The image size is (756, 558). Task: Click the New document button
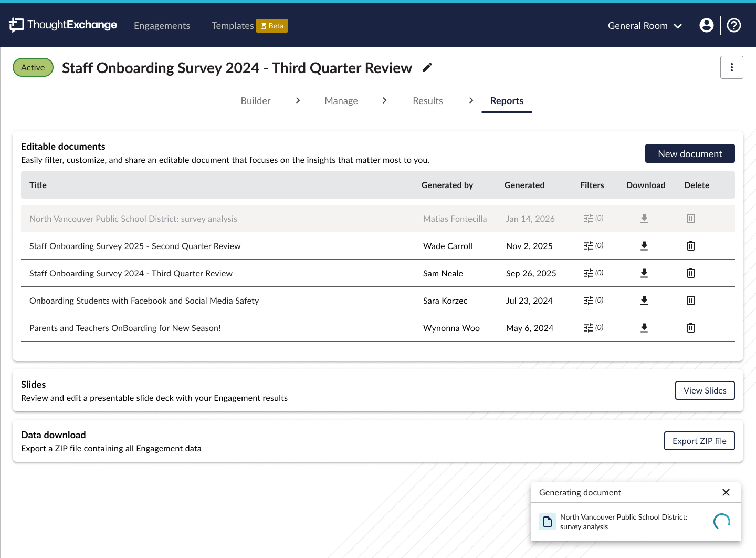point(689,154)
